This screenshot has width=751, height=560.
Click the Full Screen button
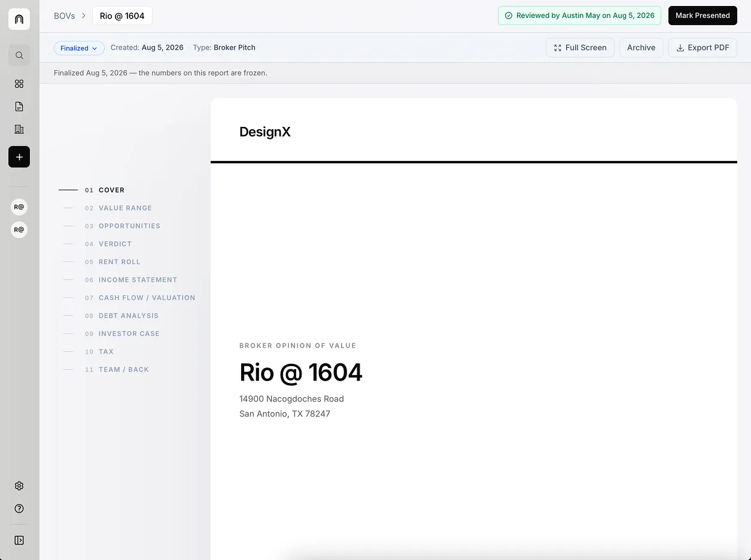point(580,48)
